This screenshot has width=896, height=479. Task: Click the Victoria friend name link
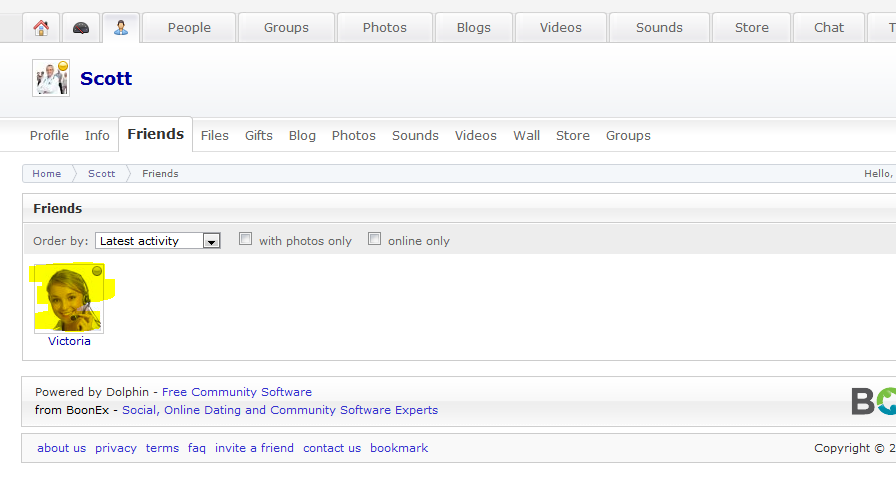tap(69, 341)
